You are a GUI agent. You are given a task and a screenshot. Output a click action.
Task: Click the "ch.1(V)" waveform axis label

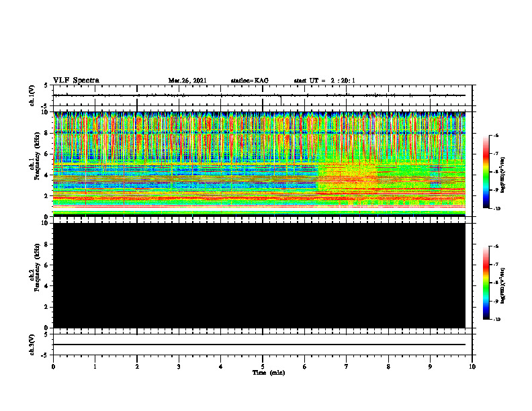pos(32,95)
